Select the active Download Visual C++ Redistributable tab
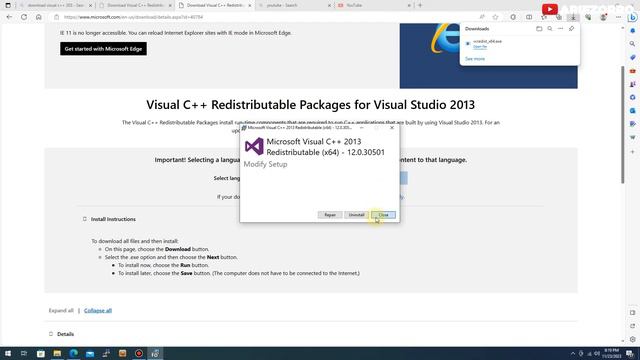640x360 pixels. (x=216, y=5)
